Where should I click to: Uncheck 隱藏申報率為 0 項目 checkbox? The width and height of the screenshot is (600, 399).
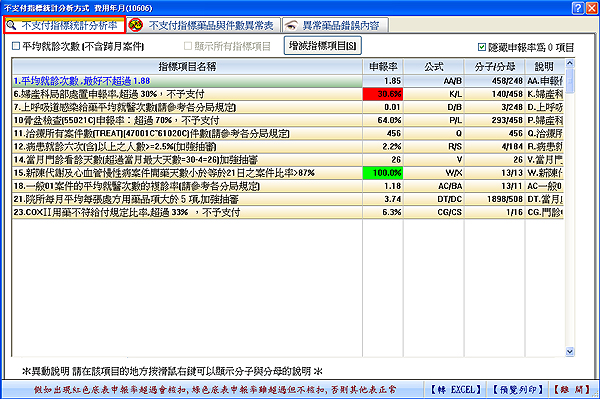click(482, 47)
